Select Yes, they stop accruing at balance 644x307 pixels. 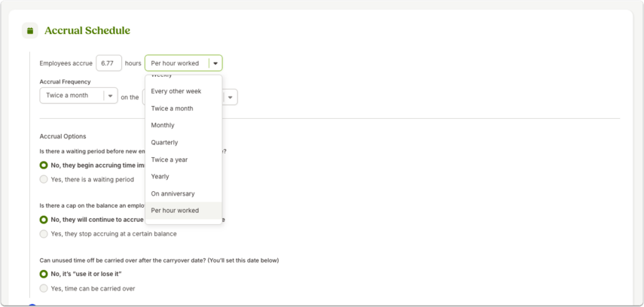coord(44,234)
